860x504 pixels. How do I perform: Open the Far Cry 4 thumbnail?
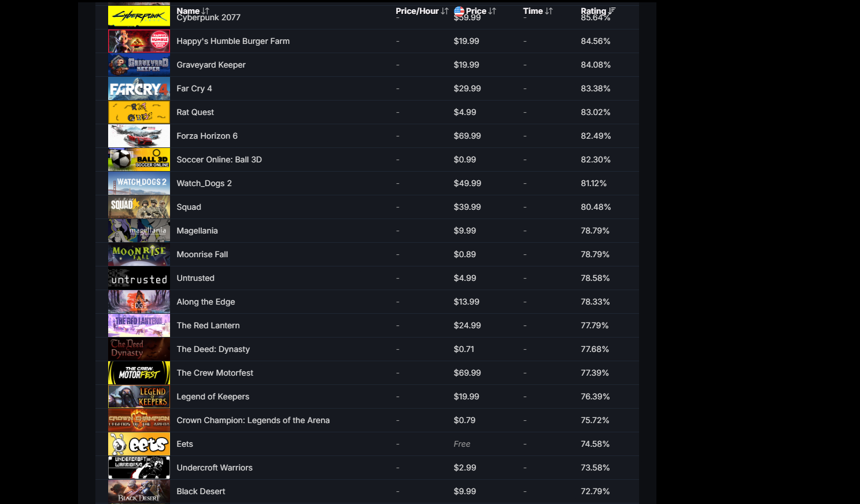[x=139, y=88]
